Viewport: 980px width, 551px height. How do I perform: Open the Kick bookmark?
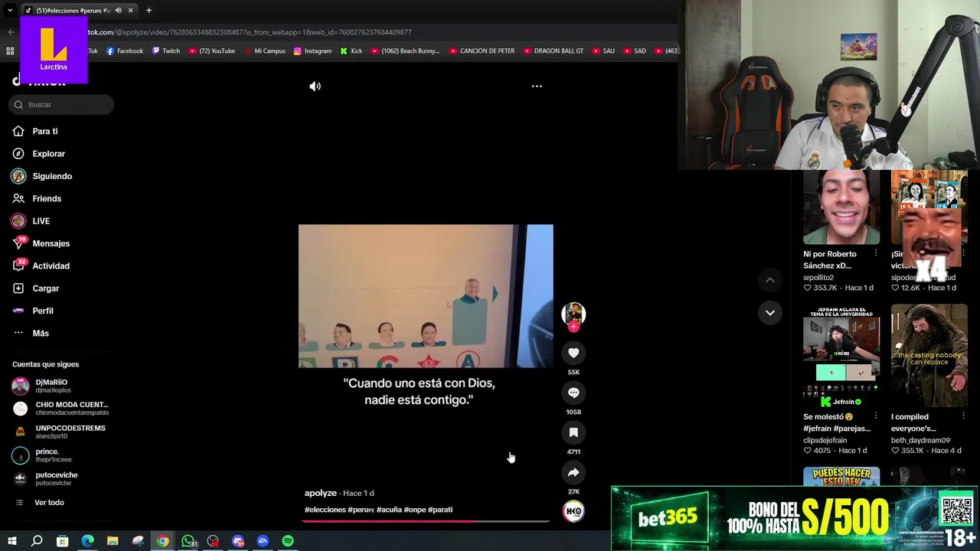tap(351, 51)
